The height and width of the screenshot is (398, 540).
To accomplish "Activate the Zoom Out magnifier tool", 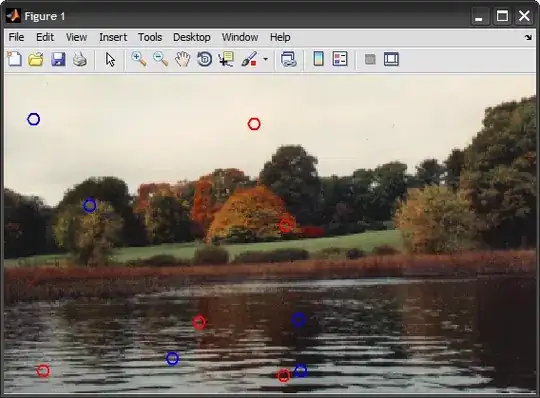I will pos(160,59).
